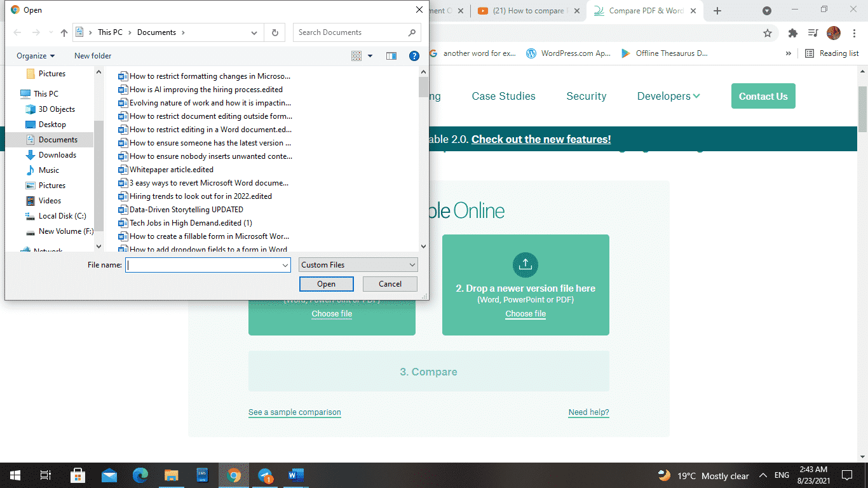The width and height of the screenshot is (868, 488).
Task: Click the change view icon
Action: tap(356, 56)
